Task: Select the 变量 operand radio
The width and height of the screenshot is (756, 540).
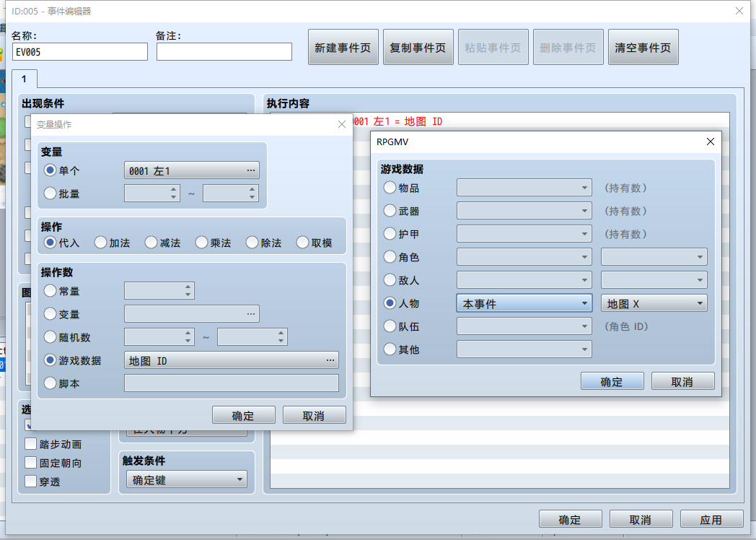Action: tap(50, 314)
